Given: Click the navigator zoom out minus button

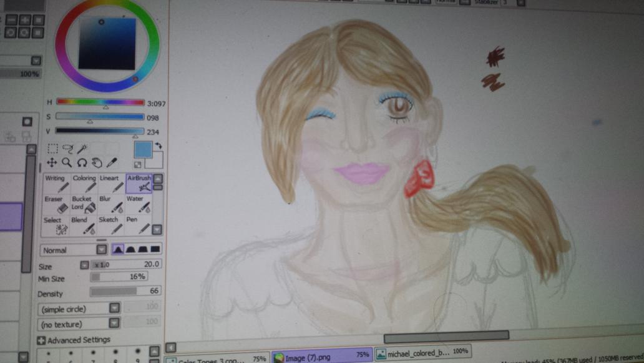Looking at the screenshot, I should click(x=11, y=19).
